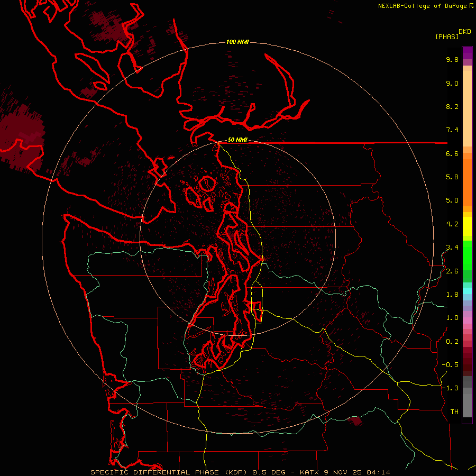
Task: Click the 4.2 scale value
Action: tap(452, 224)
